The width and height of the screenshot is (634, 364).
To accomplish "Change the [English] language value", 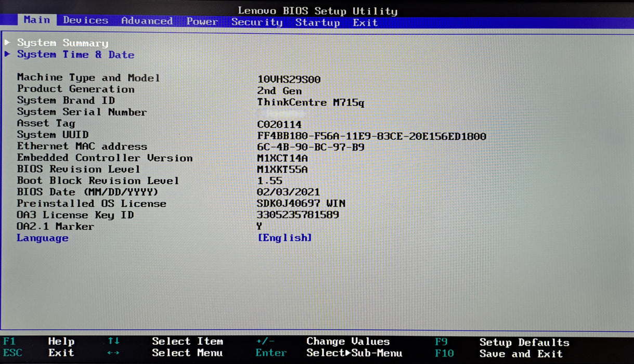I will (285, 238).
